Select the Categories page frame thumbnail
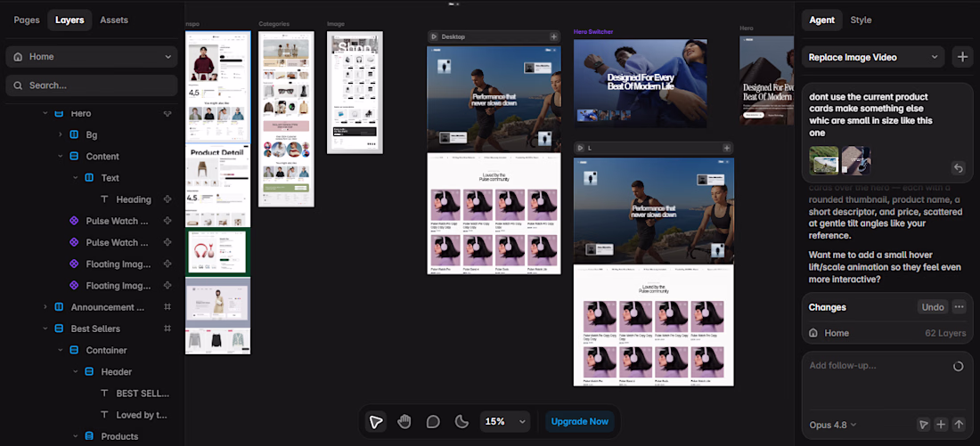This screenshot has height=446, width=980. click(286, 119)
